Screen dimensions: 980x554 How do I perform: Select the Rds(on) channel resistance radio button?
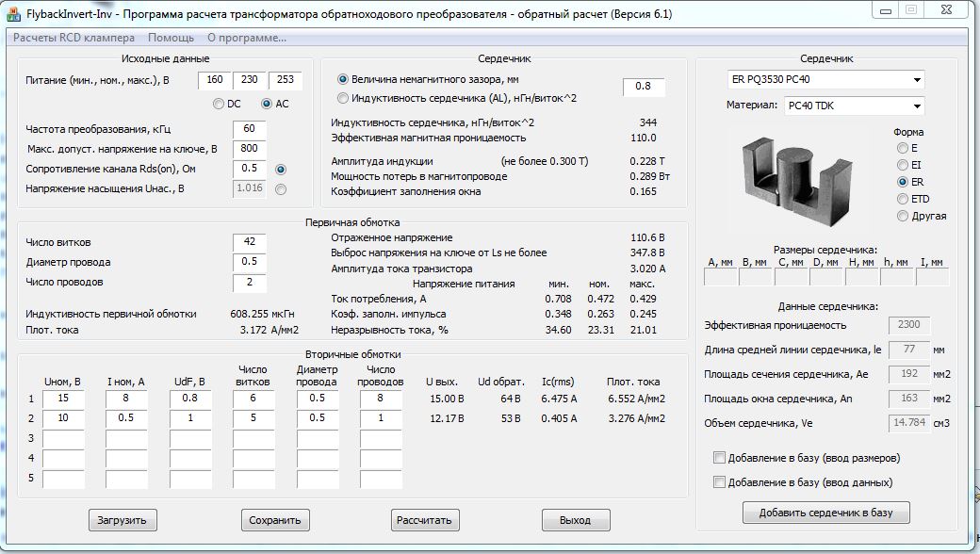[x=280, y=169]
